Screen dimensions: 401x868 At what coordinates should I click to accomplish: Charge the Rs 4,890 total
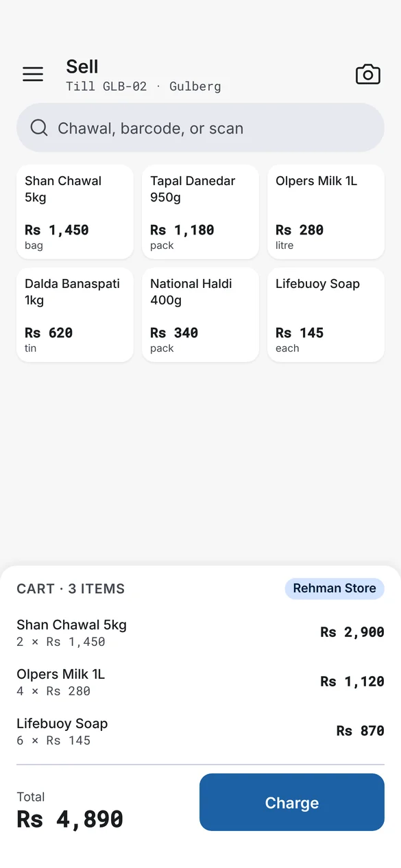(x=292, y=802)
